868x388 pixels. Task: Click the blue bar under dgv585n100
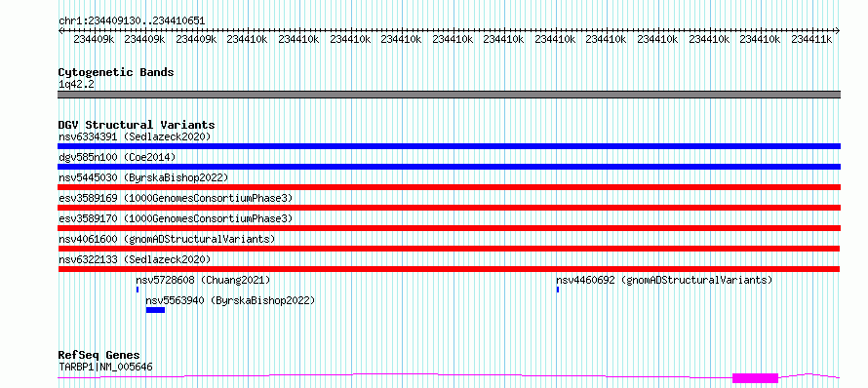pyautogui.click(x=449, y=167)
